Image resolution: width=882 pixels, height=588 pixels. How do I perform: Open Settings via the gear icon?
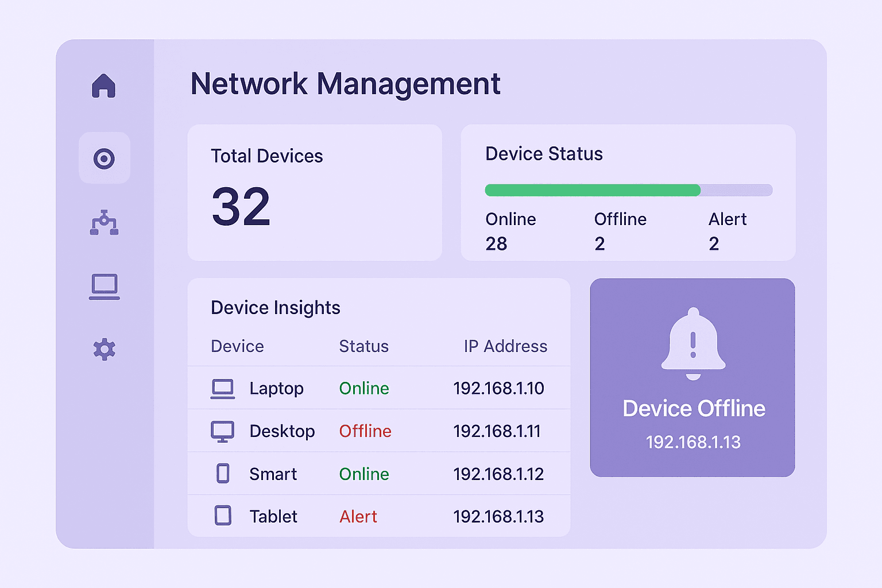(104, 349)
